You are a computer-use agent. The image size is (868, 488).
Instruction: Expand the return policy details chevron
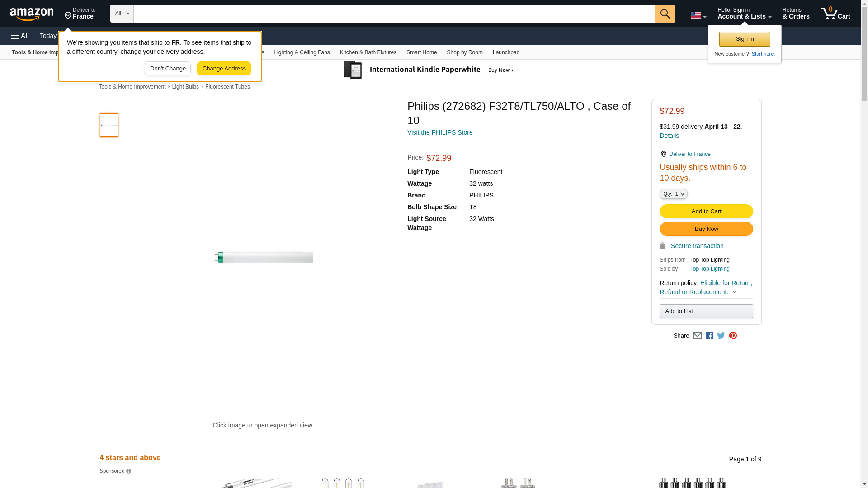[x=734, y=292]
